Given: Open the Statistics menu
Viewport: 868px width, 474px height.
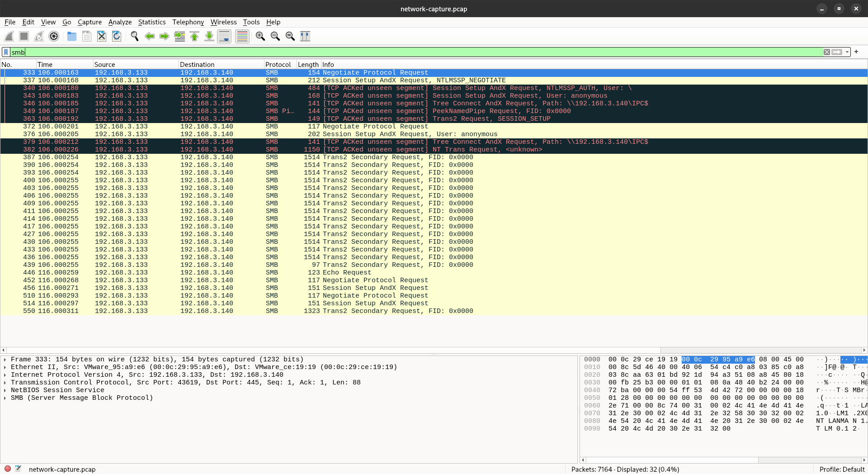Looking at the screenshot, I should (x=151, y=22).
